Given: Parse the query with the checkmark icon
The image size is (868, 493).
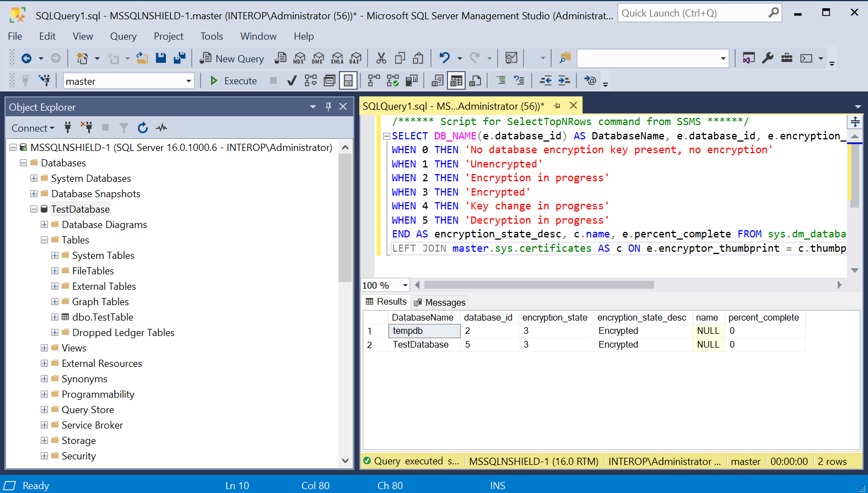Looking at the screenshot, I should 292,81.
